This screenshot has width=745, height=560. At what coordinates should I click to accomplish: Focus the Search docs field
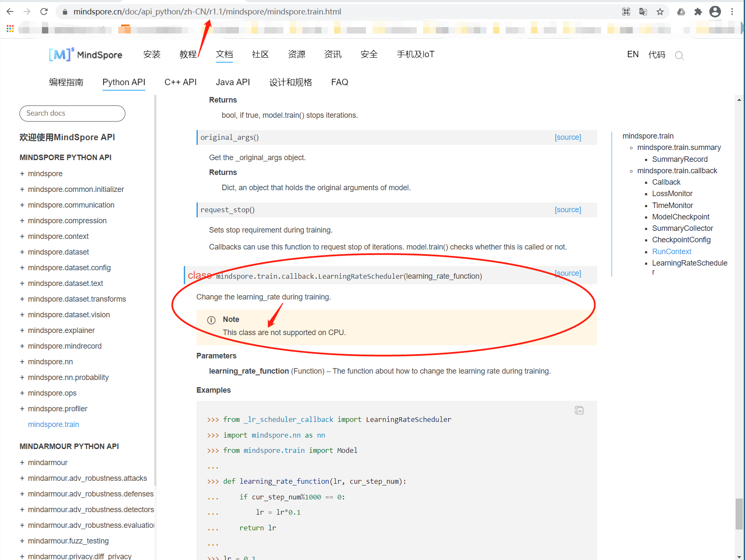pos(72,114)
